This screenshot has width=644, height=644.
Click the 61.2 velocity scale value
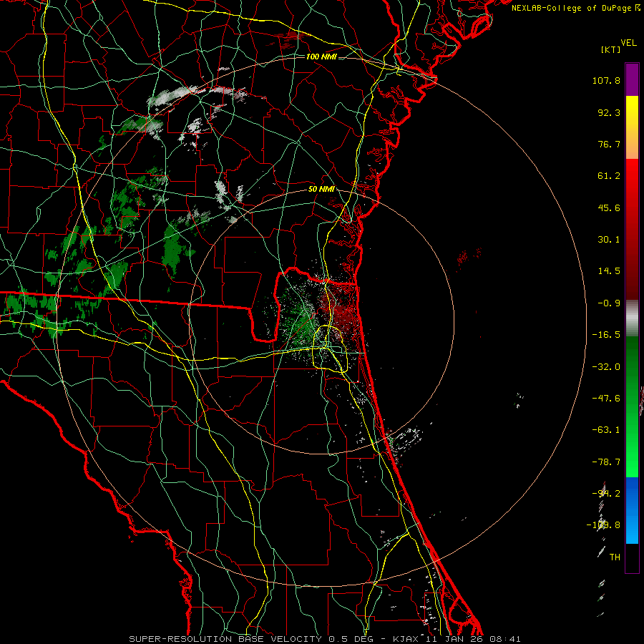[x=609, y=176]
